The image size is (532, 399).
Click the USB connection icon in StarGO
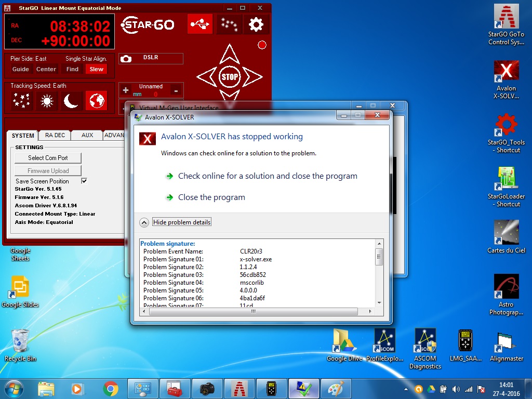click(200, 24)
